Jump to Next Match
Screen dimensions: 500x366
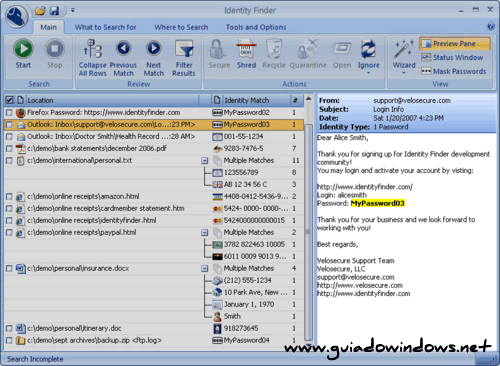pyautogui.click(x=154, y=58)
